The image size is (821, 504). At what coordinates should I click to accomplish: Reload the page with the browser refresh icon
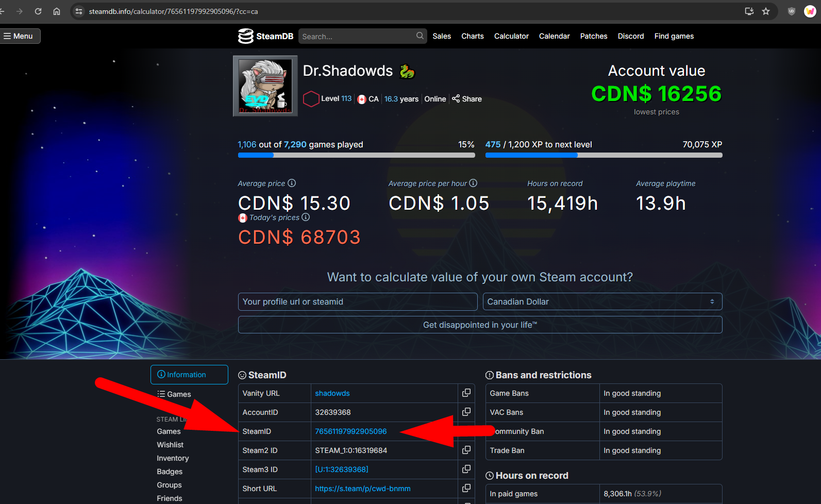coord(38,11)
